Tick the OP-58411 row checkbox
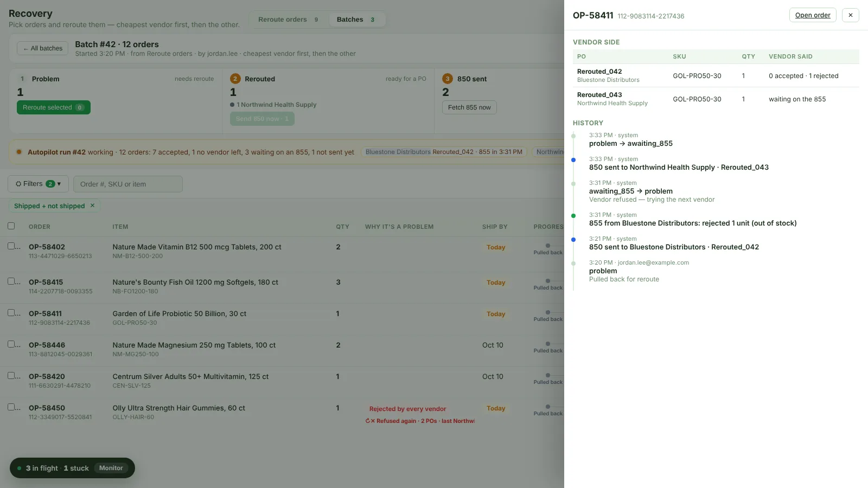868x488 pixels. pos(11,313)
